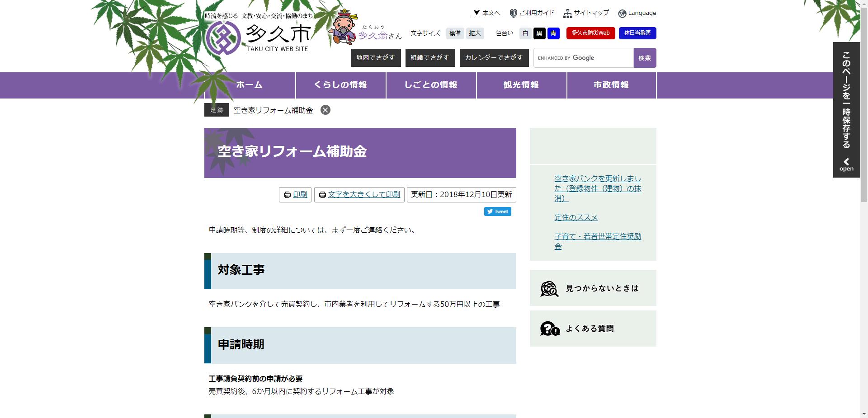Click the 多久市防災Web button
The height and width of the screenshot is (418, 868).
591,33
